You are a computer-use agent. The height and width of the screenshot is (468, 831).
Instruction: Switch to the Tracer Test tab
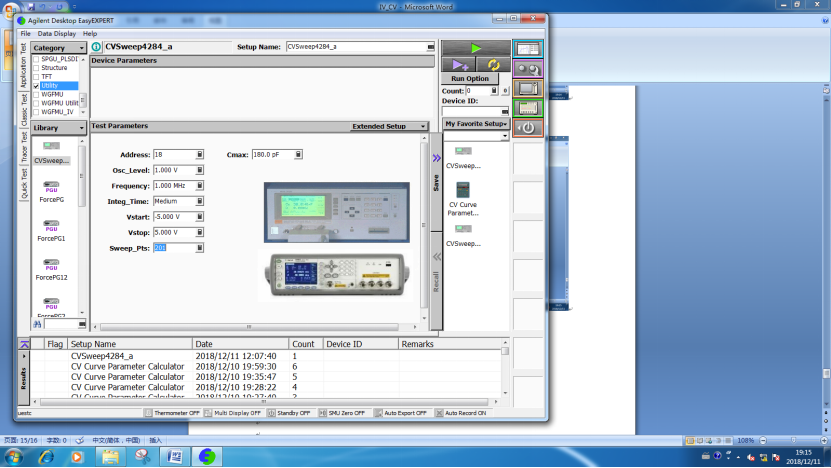click(24, 147)
